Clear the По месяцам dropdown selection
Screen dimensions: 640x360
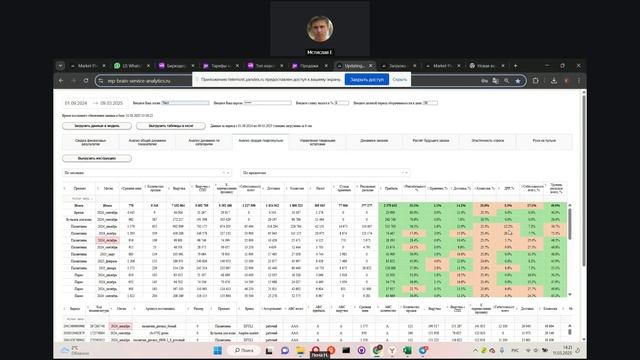pyautogui.click(x=223, y=173)
